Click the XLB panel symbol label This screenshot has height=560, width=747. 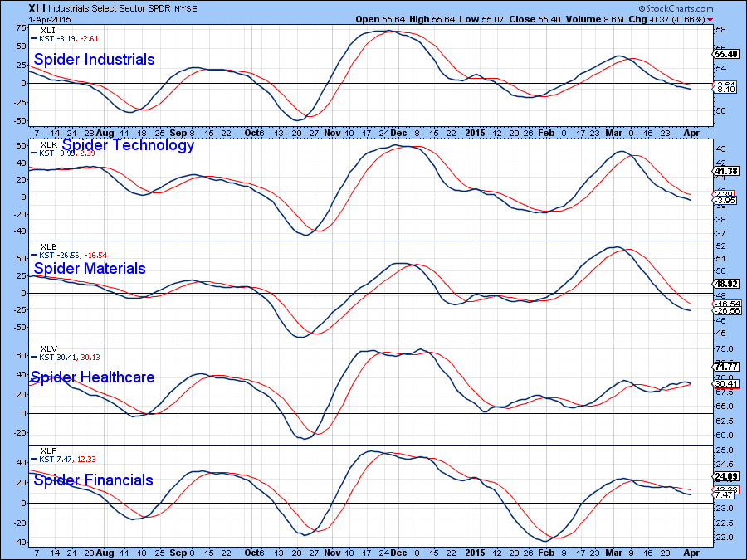pos(49,246)
